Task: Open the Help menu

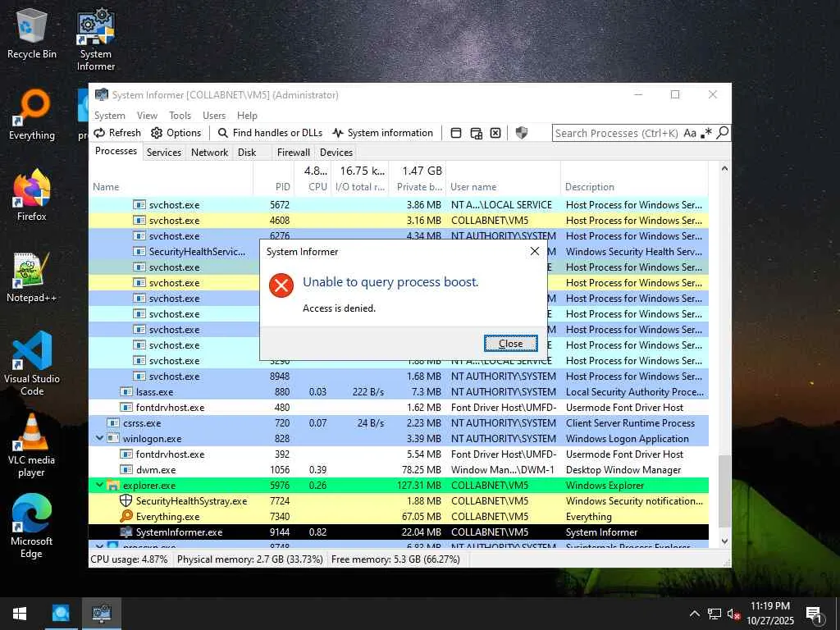Action: [x=247, y=115]
